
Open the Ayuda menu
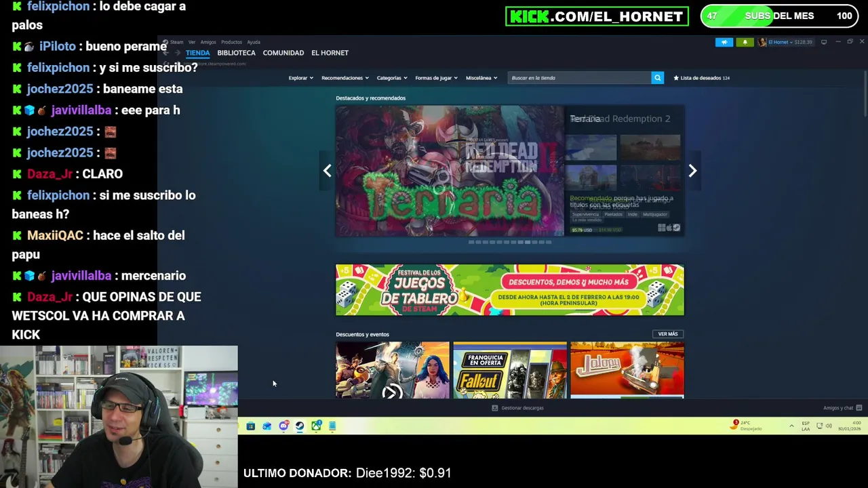coord(254,42)
